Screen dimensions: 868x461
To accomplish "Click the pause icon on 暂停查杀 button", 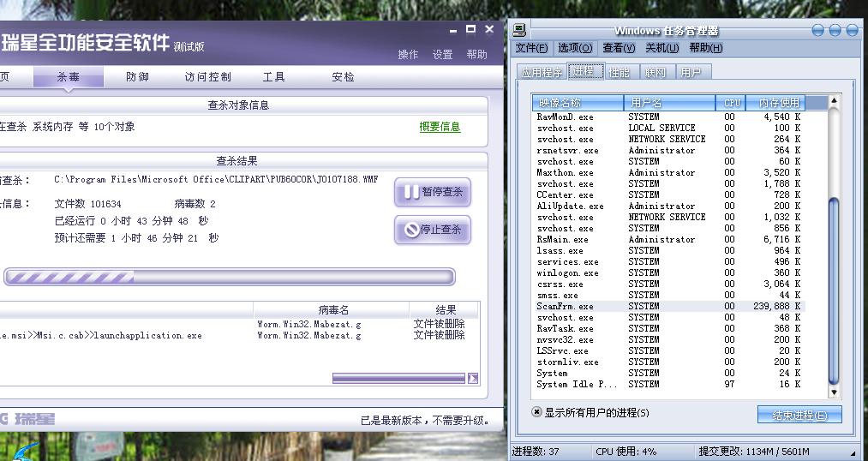I will coord(411,192).
